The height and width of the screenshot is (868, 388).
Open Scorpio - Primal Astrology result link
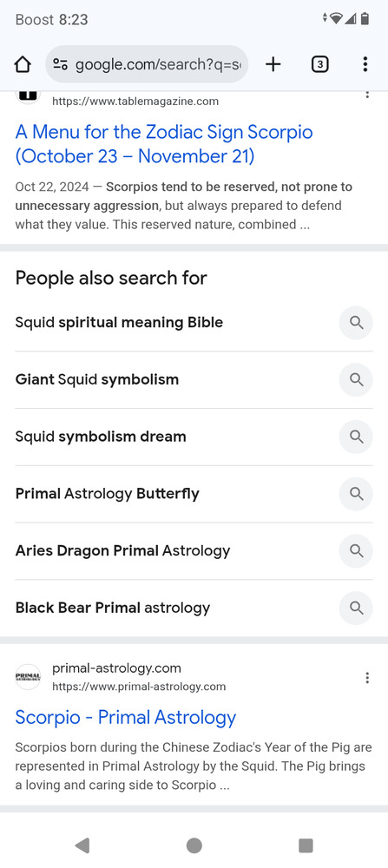tap(126, 718)
